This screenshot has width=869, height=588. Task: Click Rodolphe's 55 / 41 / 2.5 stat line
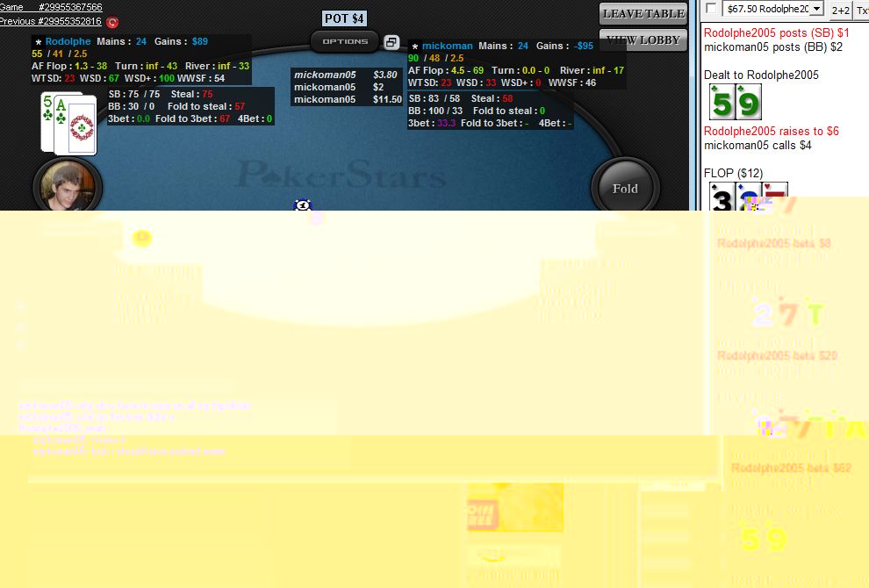pos(60,54)
